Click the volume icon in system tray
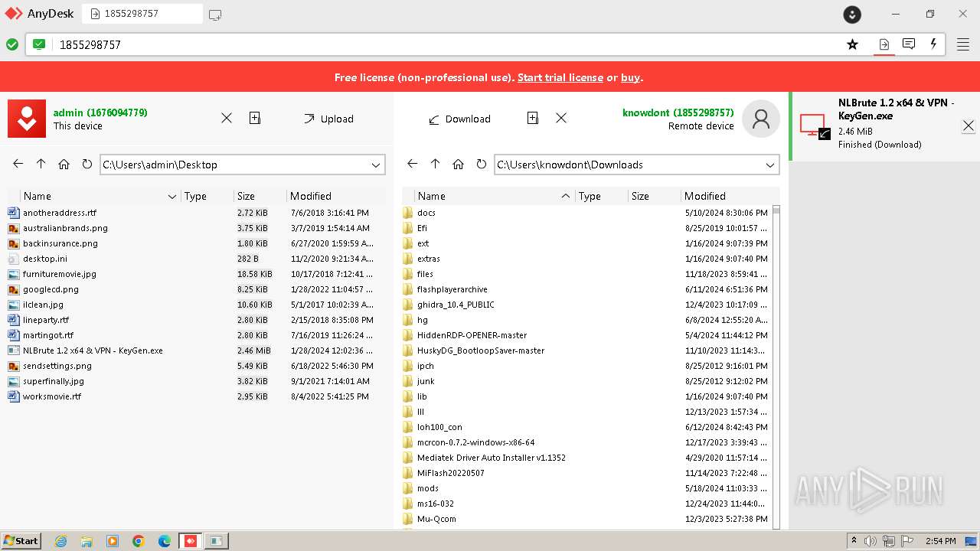 click(871, 541)
